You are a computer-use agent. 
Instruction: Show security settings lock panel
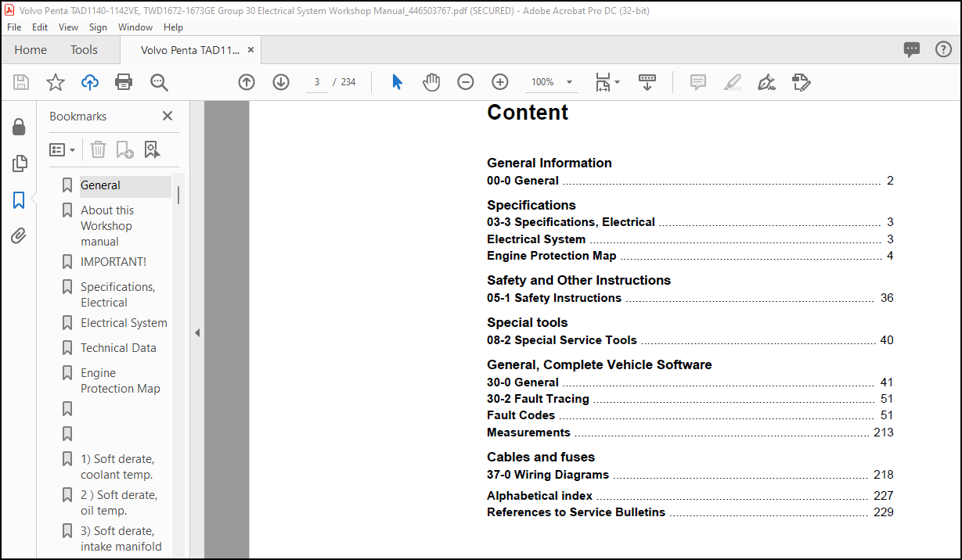(x=19, y=127)
